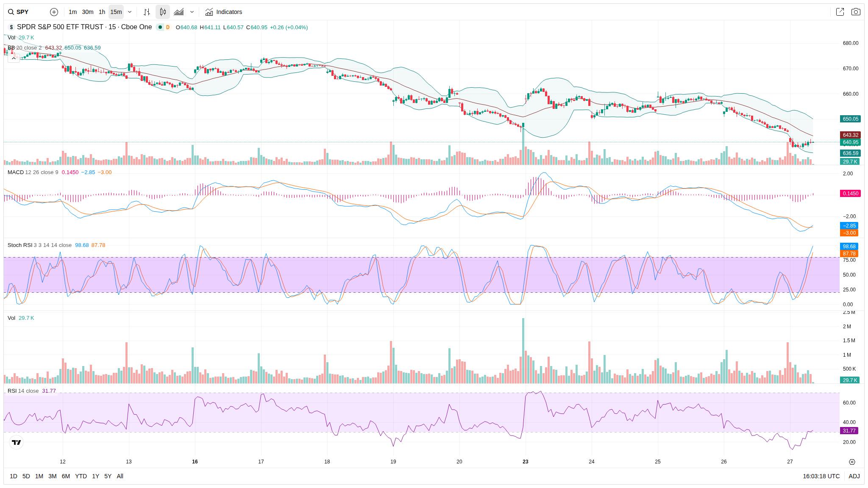Viewport: 868px width, 488px height.
Task: Expand the time interval dropdown chevron
Action: tap(130, 12)
